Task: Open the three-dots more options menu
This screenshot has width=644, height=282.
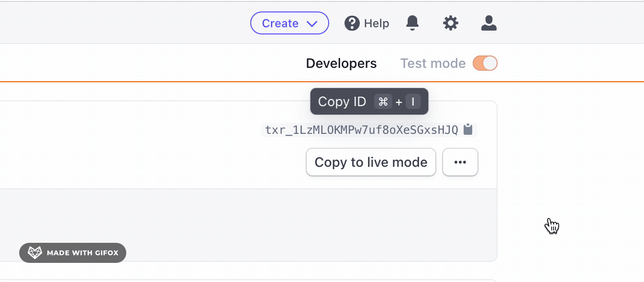Action: pyautogui.click(x=460, y=162)
